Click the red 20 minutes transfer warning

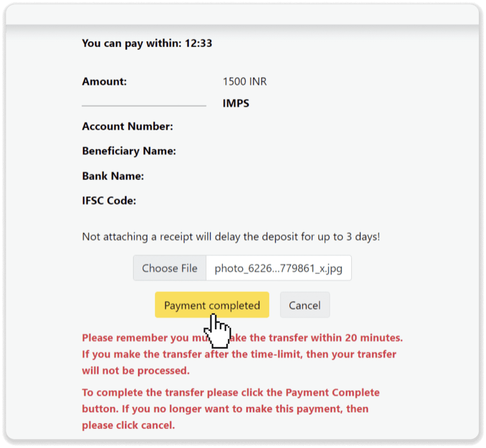click(243, 354)
